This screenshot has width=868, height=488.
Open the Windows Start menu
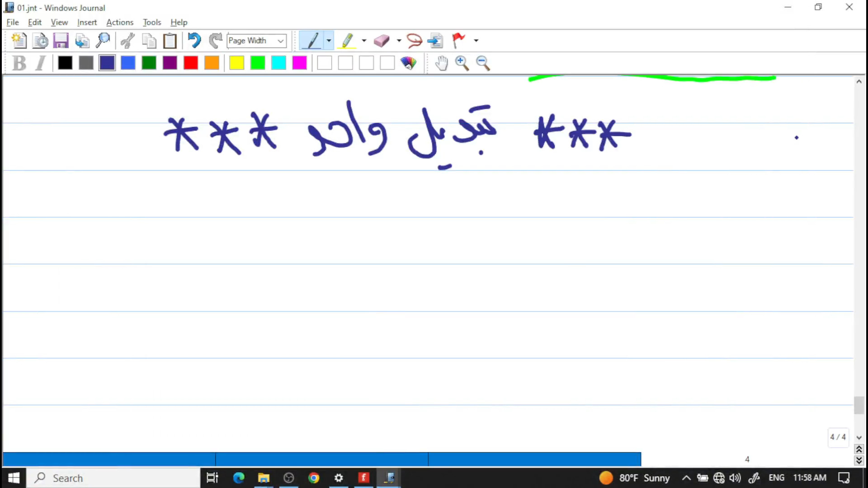14,478
